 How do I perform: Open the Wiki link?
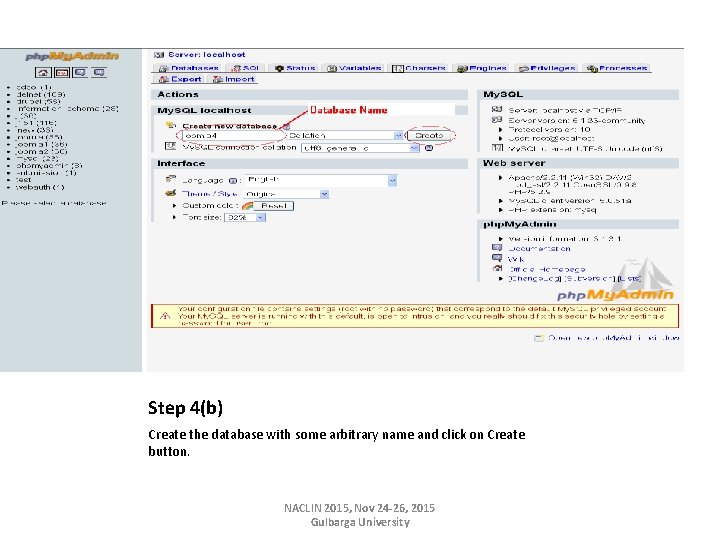pyautogui.click(x=516, y=259)
